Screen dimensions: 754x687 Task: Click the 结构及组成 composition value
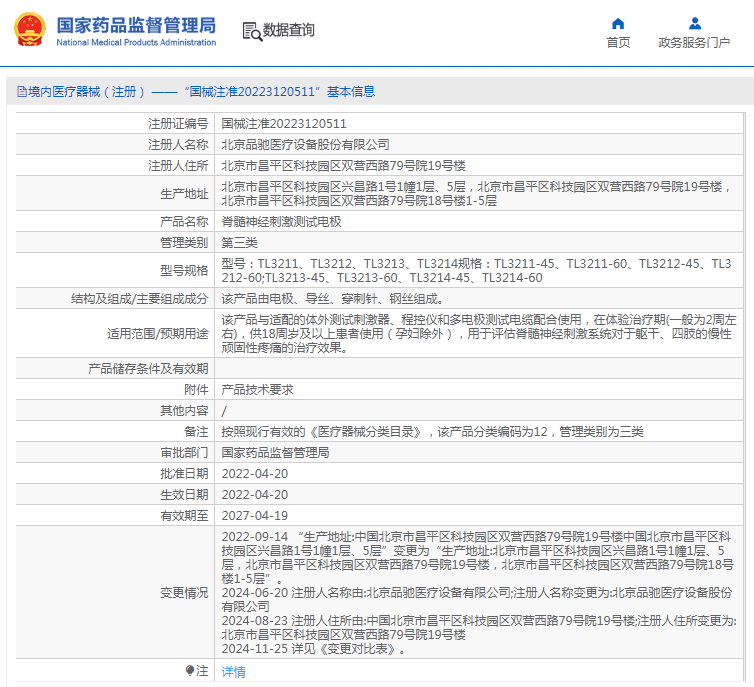(x=332, y=299)
